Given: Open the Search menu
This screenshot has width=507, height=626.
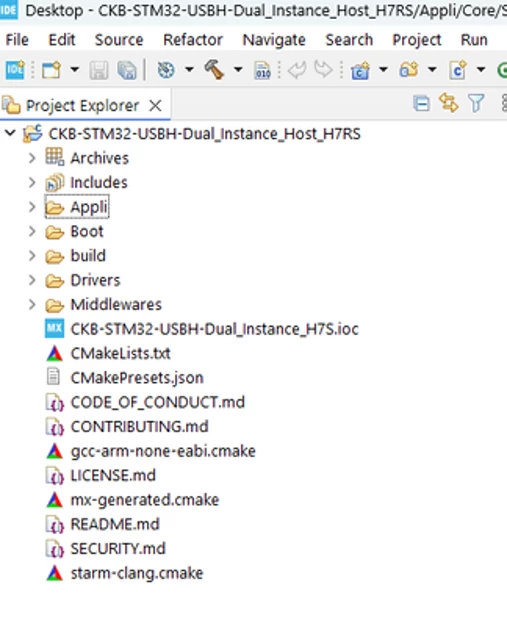Looking at the screenshot, I should 349,40.
